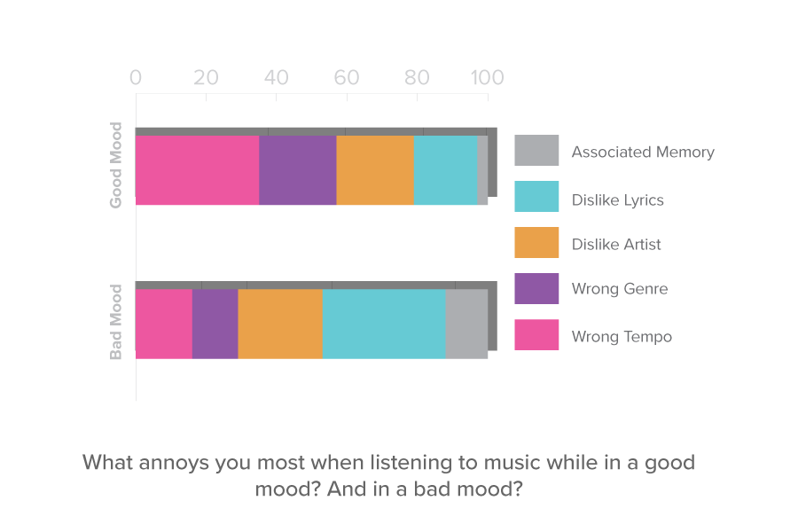Select the Wrong Genre legend label

pos(620,289)
